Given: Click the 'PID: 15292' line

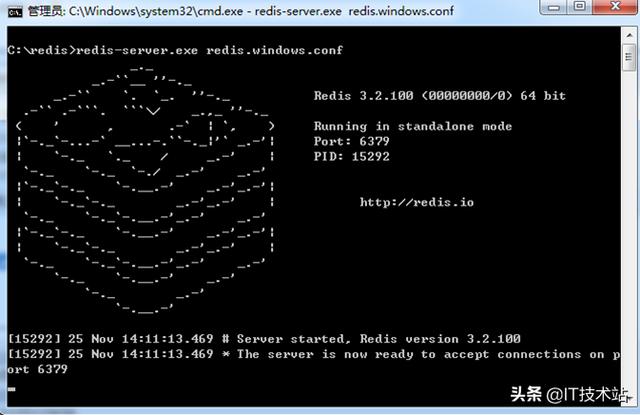Looking at the screenshot, I should (x=351, y=156).
